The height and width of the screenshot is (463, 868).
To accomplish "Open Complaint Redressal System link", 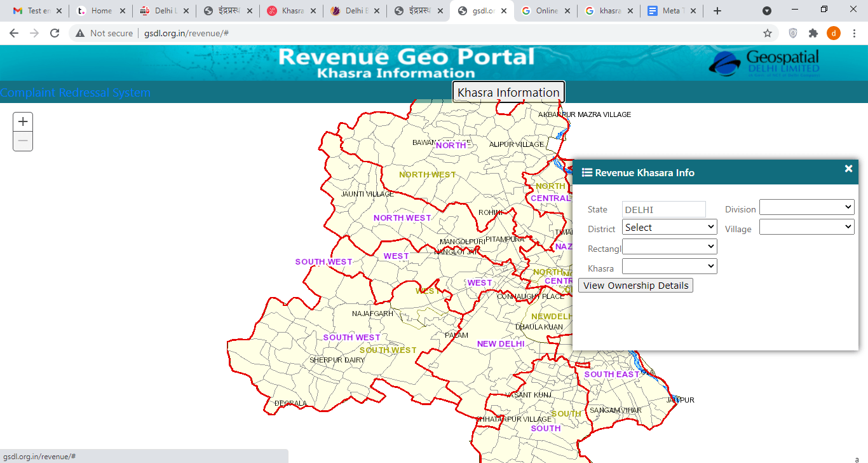I will pos(75,93).
